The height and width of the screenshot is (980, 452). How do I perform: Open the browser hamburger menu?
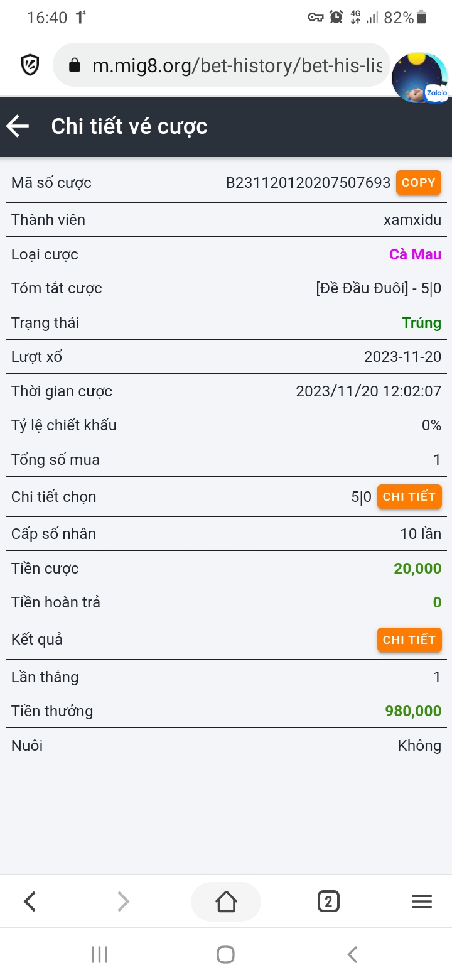[421, 901]
